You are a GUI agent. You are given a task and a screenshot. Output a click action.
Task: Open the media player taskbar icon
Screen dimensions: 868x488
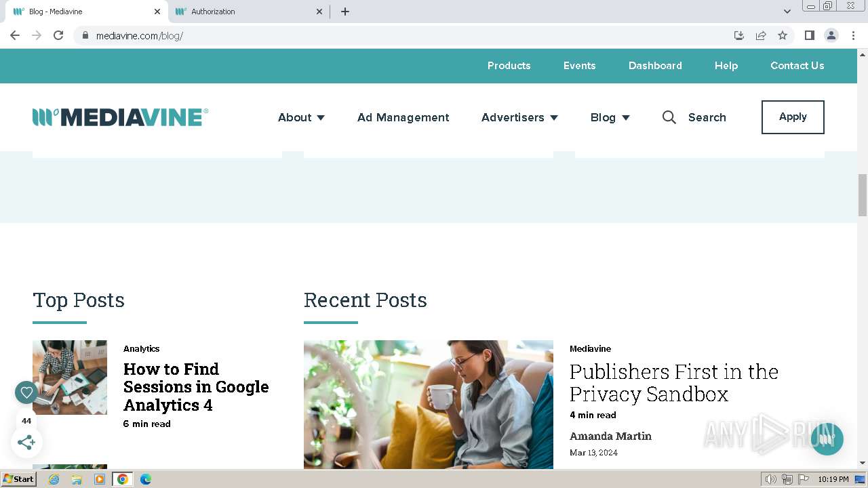(x=100, y=479)
